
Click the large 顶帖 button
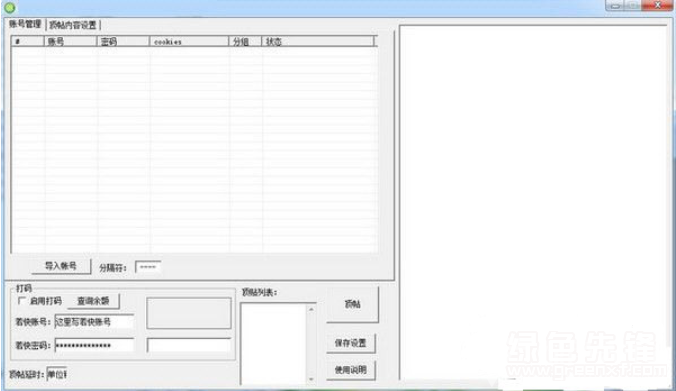[x=352, y=304]
